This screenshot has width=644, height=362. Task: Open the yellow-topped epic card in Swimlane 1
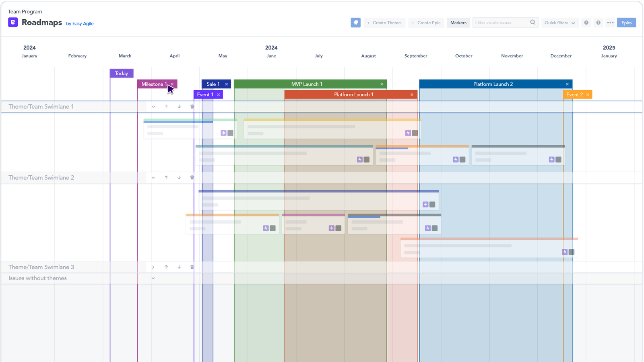(332, 129)
